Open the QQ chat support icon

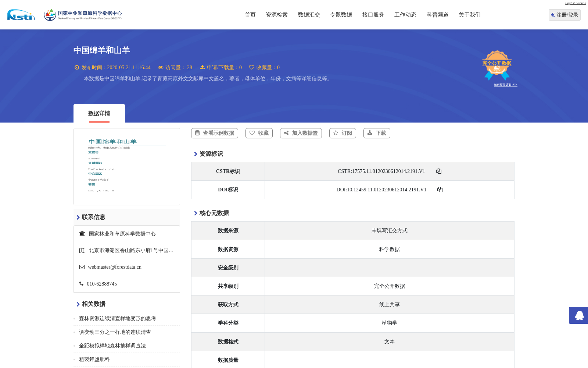pyautogui.click(x=579, y=315)
